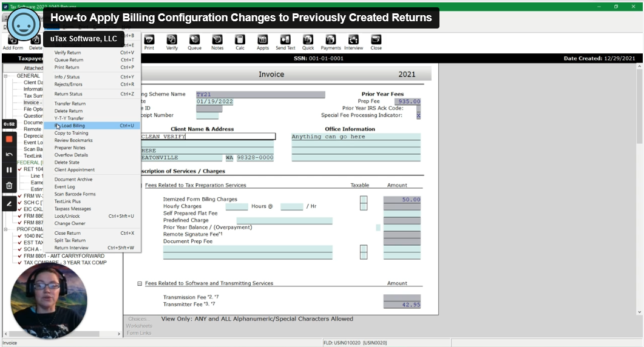Click the recorder undo arrow icon
Screen dimensions: 644x347
[9, 155]
